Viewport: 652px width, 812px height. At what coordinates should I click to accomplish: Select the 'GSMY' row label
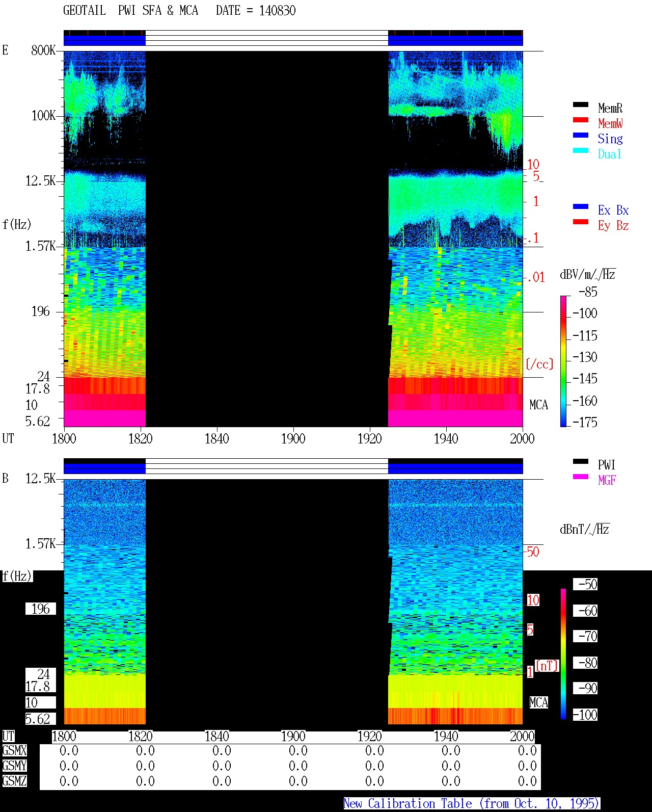click(14, 766)
